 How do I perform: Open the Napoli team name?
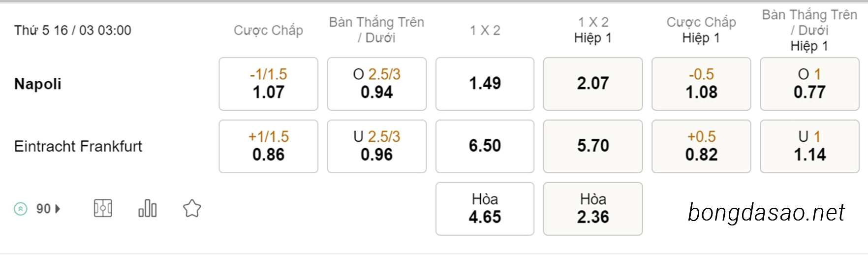(x=38, y=84)
